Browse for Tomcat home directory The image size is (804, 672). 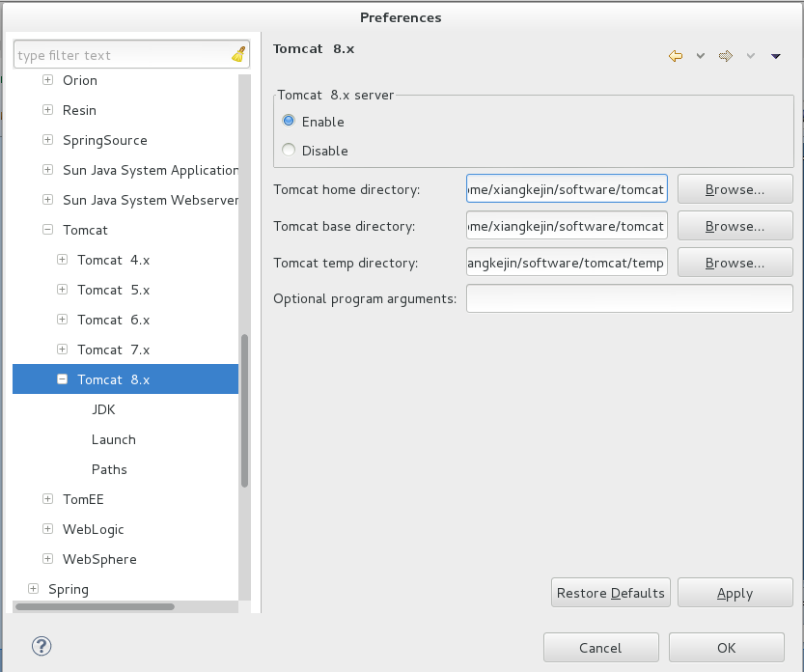735,189
